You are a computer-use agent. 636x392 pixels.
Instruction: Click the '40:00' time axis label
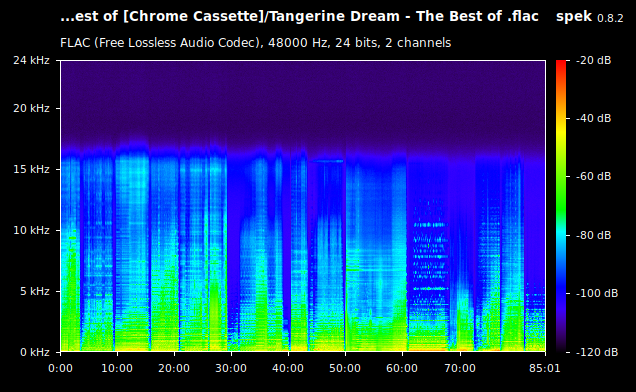(288, 368)
